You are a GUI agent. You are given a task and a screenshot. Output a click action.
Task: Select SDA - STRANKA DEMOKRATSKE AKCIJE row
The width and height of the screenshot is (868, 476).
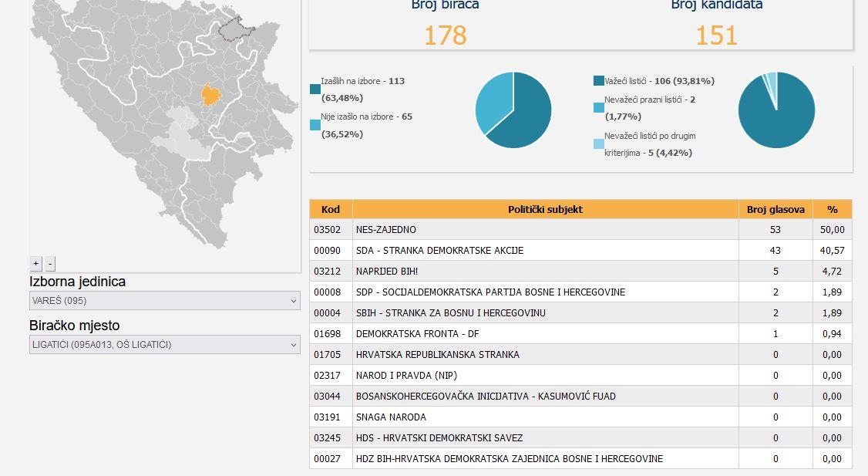click(x=580, y=251)
